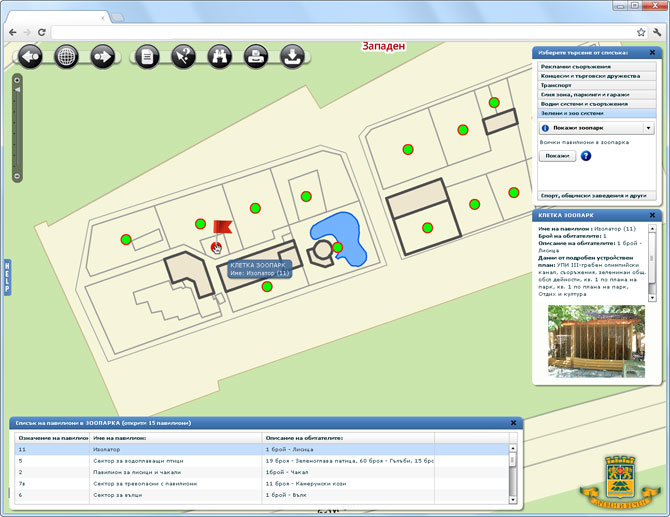Go to previous map view with left arrow
The image size is (670, 517).
click(30, 56)
